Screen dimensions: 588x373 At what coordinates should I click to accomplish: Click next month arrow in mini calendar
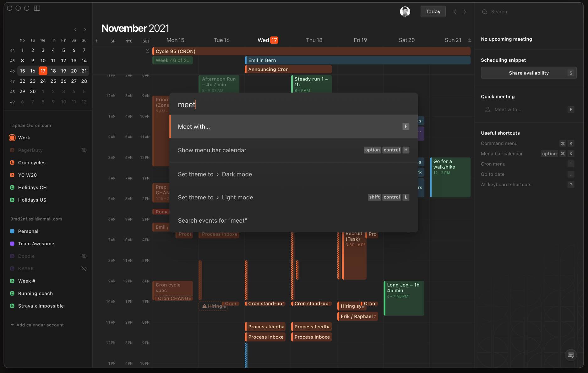pyautogui.click(x=85, y=30)
